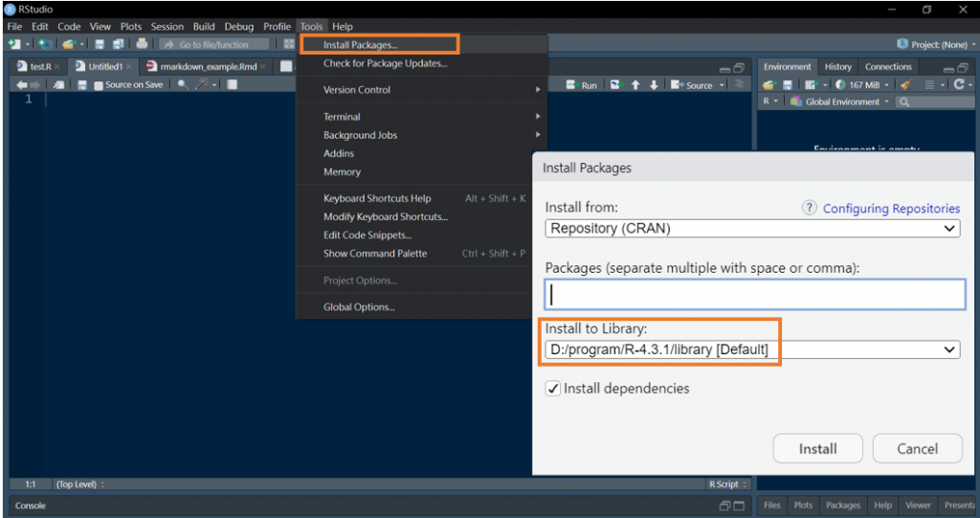Viewport: 980px width, 518px height.
Task: Open the Global Environment dropdown
Action: point(839,101)
